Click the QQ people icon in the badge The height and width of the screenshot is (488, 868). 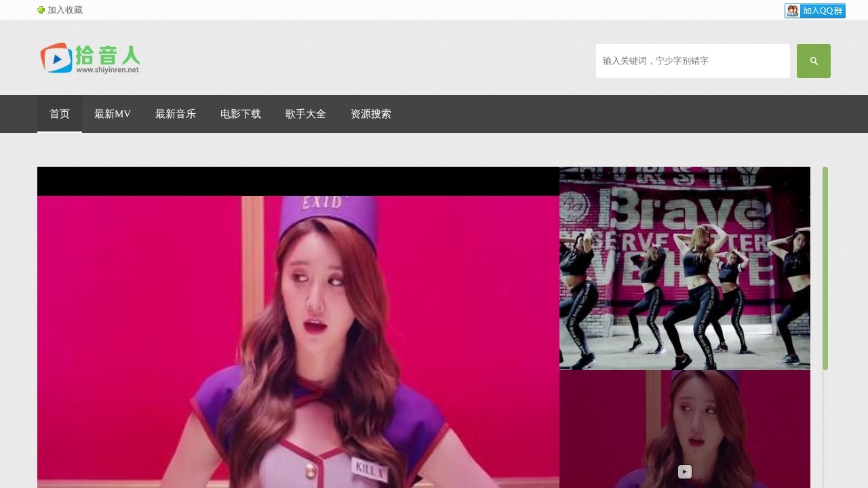point(793,11)
